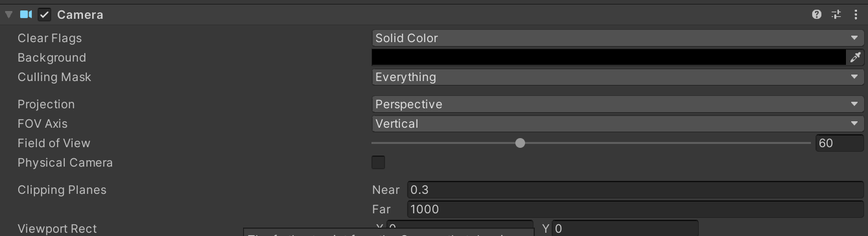Open the Projection dropdown
This screenshot has width=868, height=236.
(x=618, y=104)
